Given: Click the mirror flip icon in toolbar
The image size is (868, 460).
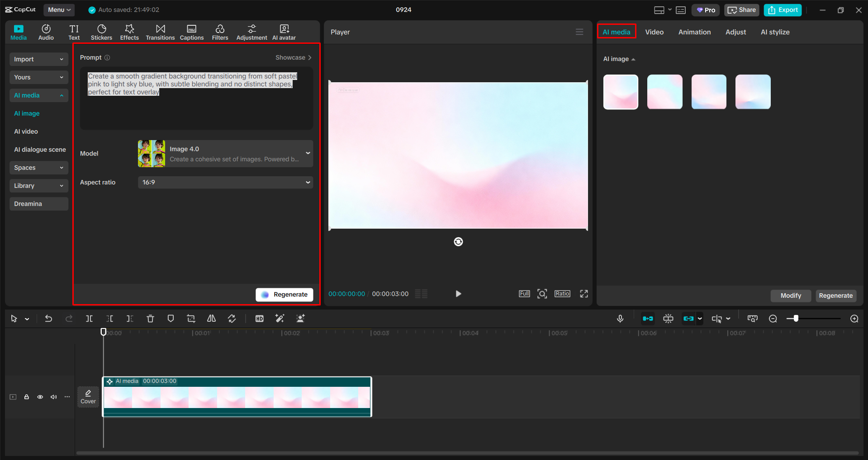Looking at the screenshot, I should click(x=211, y=319).
